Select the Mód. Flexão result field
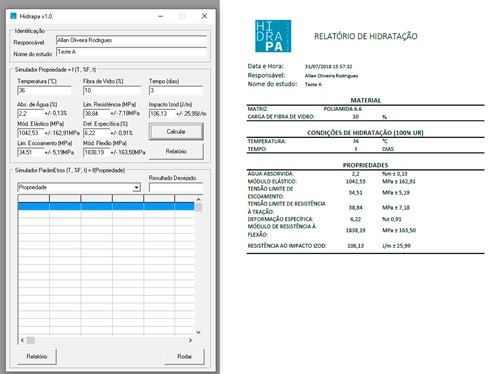Image resolution: width=489 pixels, height=374 pixels. point(96,152)
